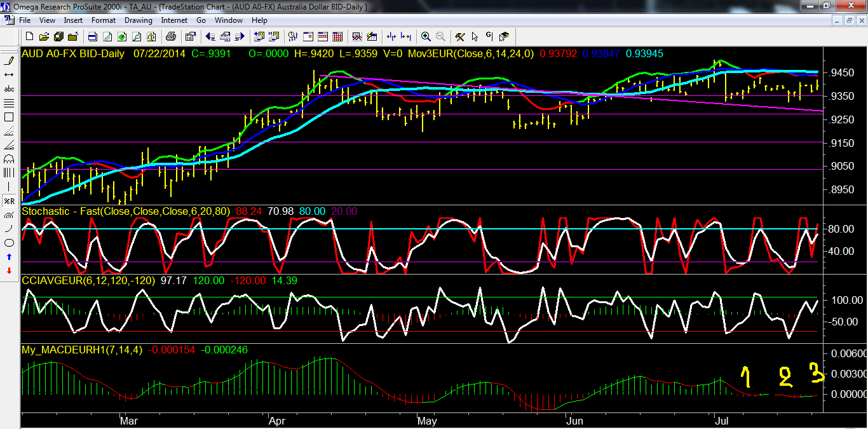Toggle the %R drawing tool button
Image resolution: width=868 pixels, height=429 pixels.
point(9,201)
